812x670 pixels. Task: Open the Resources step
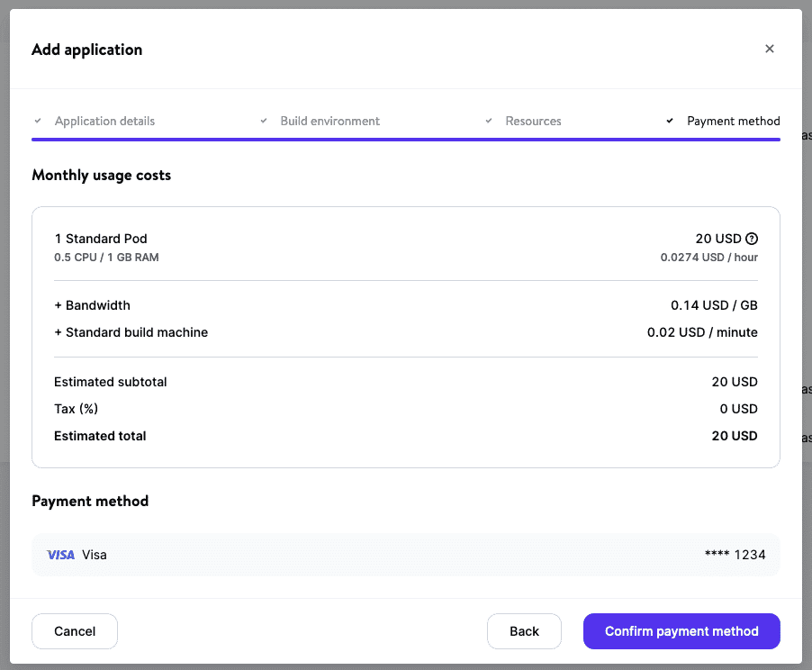tap(533, 121)
